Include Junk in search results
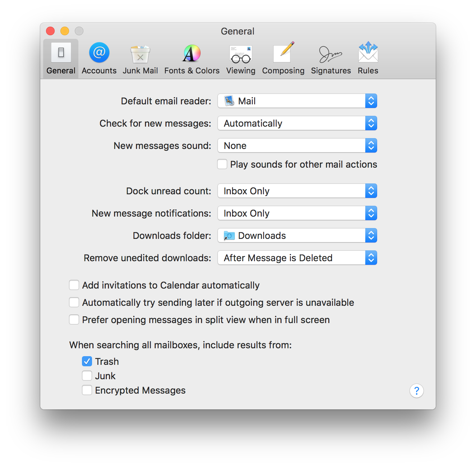476x467 pixels. point(87,376)
